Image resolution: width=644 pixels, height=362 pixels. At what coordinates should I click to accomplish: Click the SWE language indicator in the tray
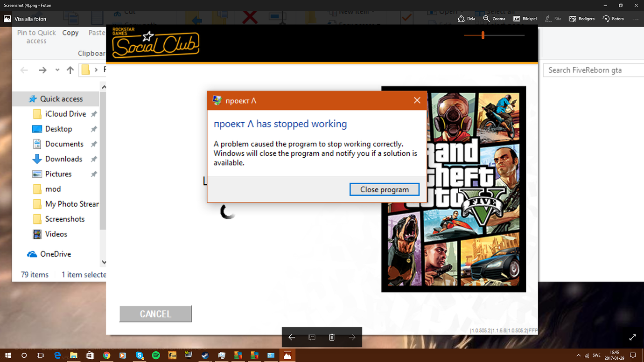[x=596, y=355]
